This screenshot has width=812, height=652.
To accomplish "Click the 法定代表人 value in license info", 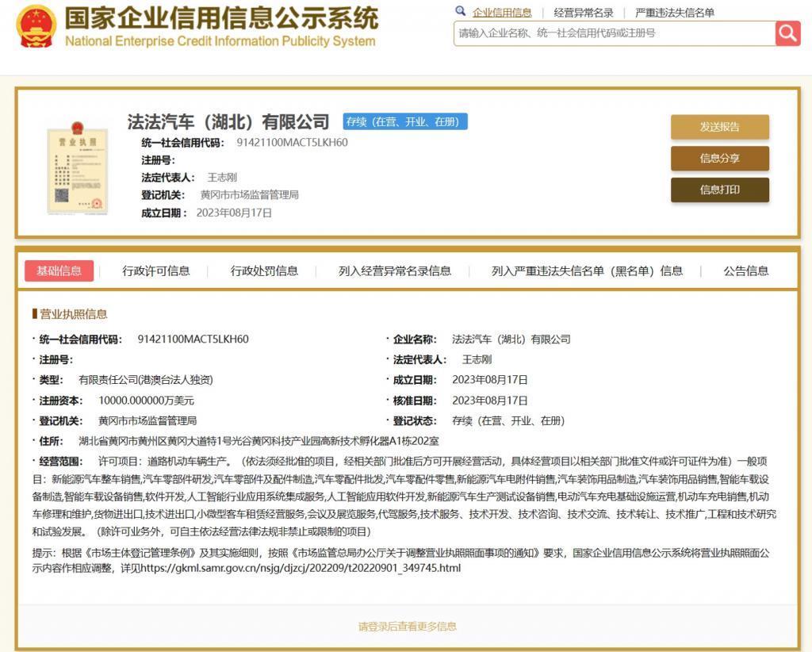I will point(477,360).
